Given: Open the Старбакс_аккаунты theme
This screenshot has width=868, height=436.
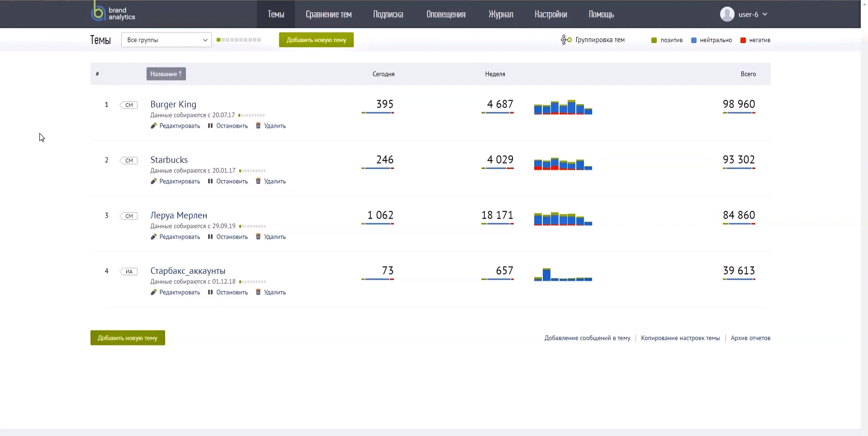Looking at the screenshot, I should [188, 271].
